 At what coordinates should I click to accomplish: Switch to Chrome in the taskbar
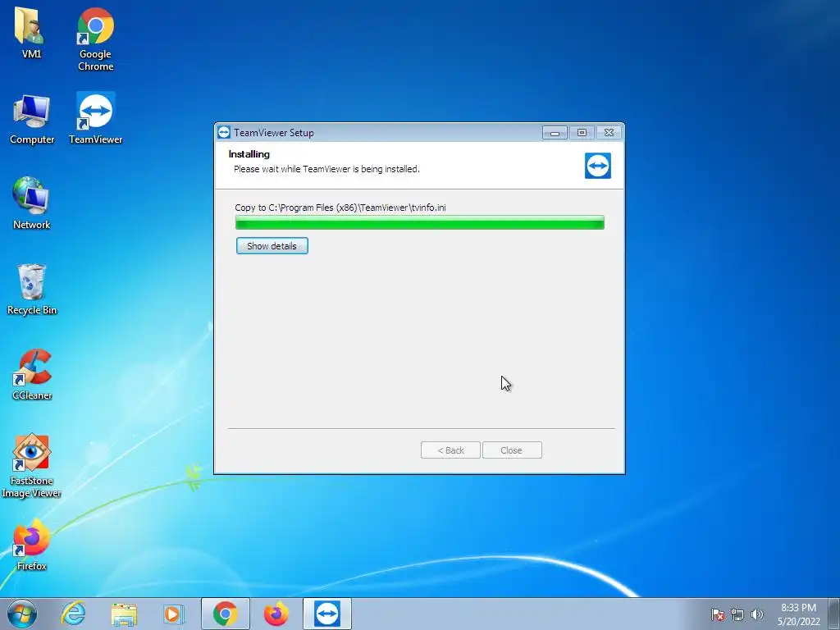(x=225, y=614)
